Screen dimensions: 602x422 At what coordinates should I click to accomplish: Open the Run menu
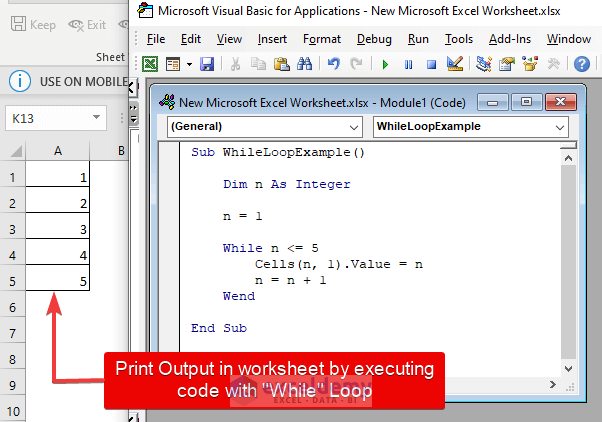tap(418, 39)
